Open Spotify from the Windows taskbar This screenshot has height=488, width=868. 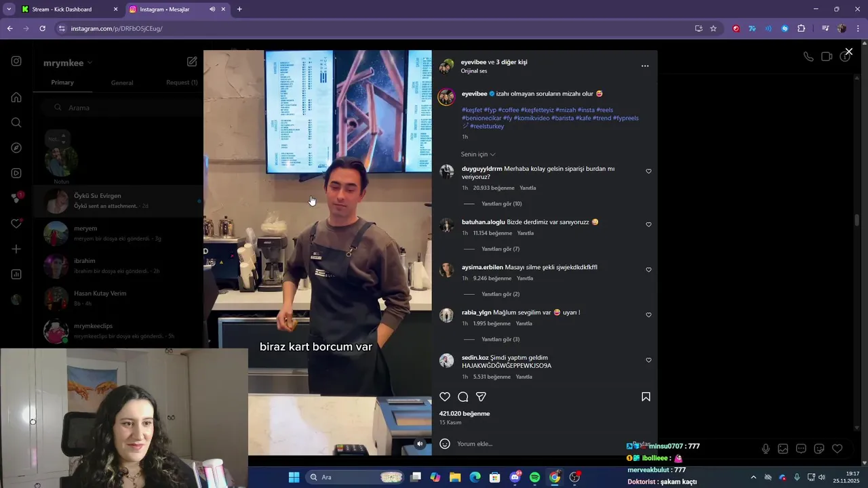pos(534,477)
